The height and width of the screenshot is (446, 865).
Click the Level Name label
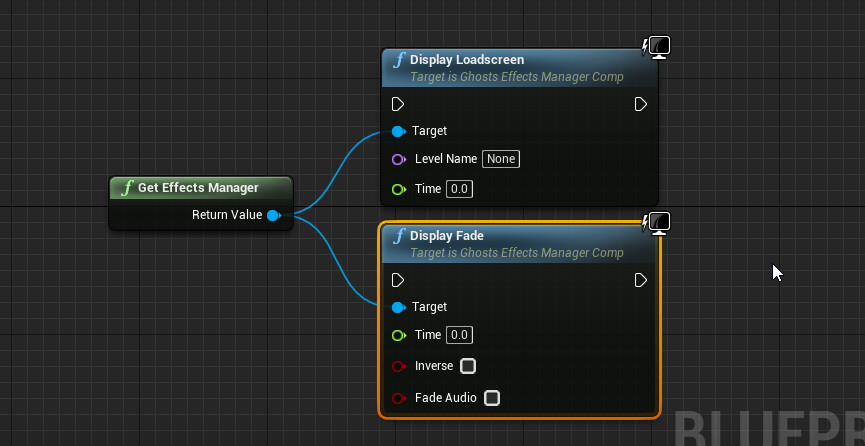(446, 159)
